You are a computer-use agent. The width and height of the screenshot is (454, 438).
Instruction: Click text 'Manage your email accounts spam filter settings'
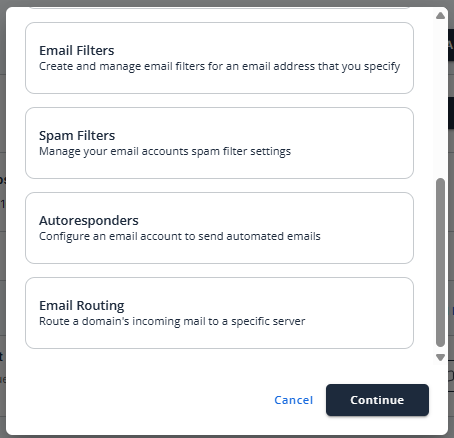[x=165, y=151]
